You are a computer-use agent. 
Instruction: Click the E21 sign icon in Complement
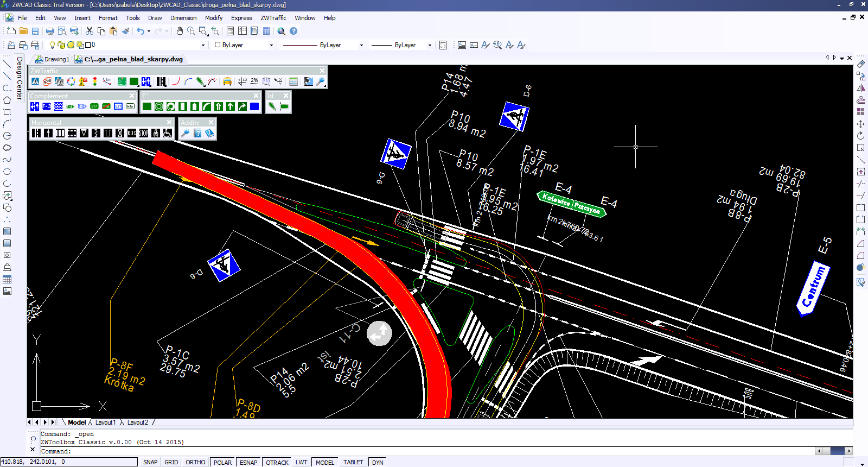(118, 106)
